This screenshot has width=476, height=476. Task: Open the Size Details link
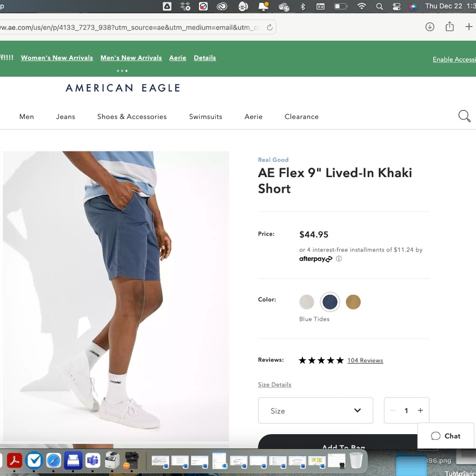275,385
